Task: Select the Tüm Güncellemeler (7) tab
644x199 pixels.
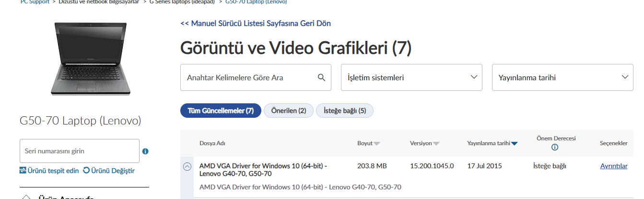Action: [221, 111]
